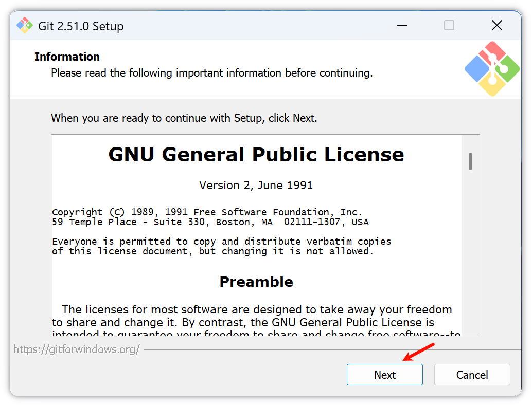
Task: Click the greyed-out maximize button
Action: pos(449,26)
